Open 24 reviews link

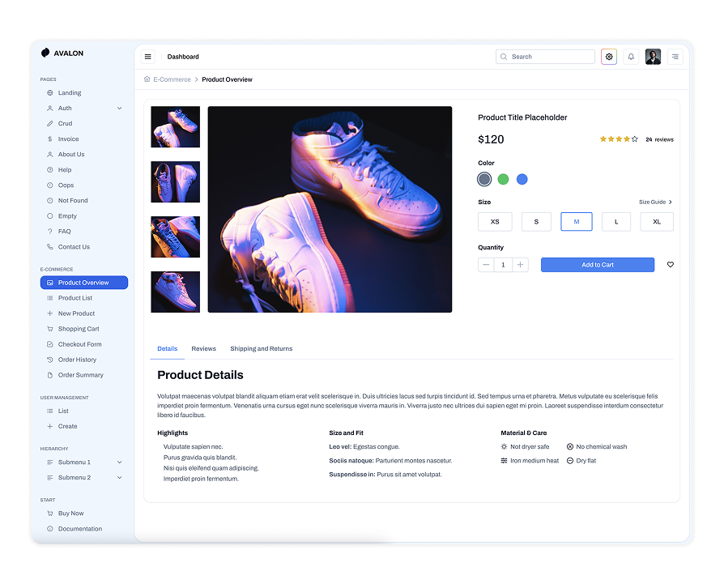659,139
